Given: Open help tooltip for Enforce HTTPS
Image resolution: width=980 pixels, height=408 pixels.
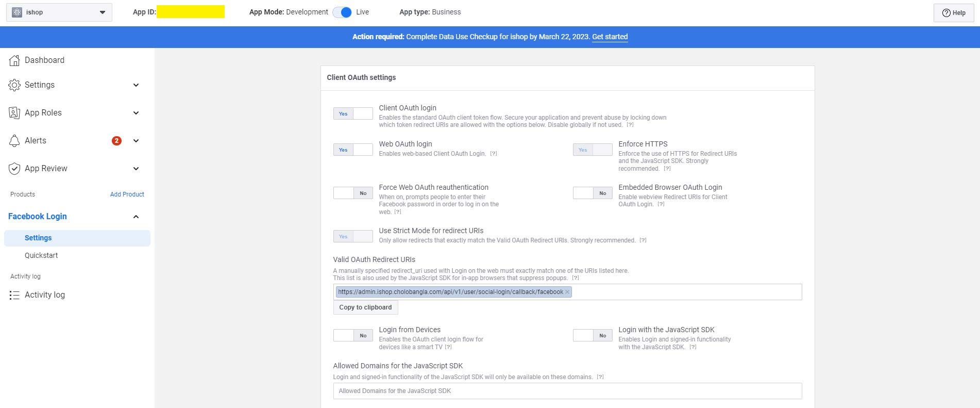Looking at the screenshot, I should 667,169.
